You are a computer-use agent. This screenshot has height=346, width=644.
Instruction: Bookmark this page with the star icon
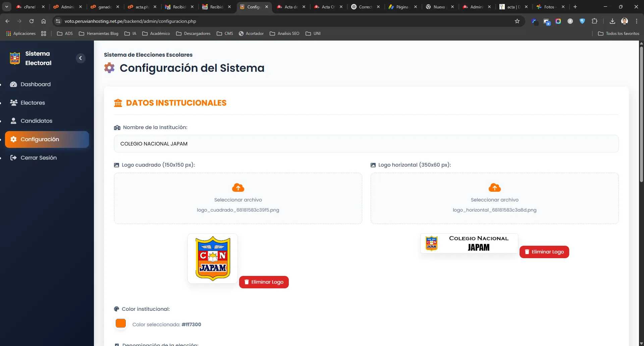(x=517, y=21)
